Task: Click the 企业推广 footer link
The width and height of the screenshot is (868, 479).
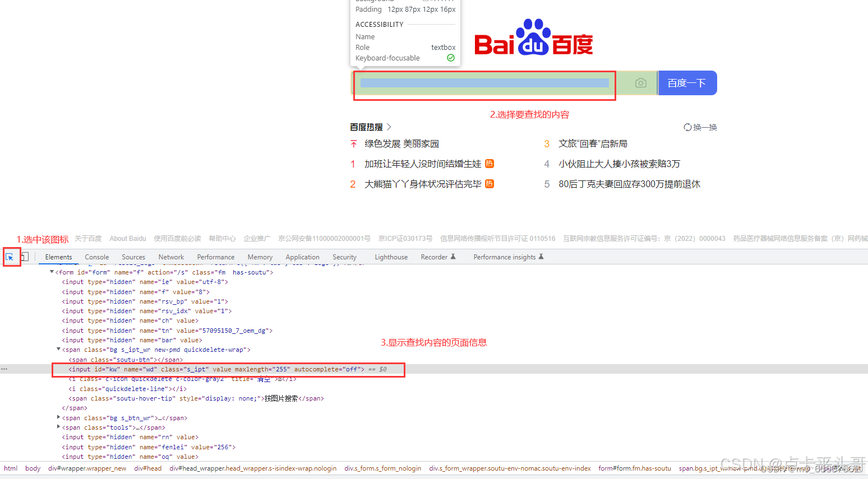Action: [x=257, y=239]
